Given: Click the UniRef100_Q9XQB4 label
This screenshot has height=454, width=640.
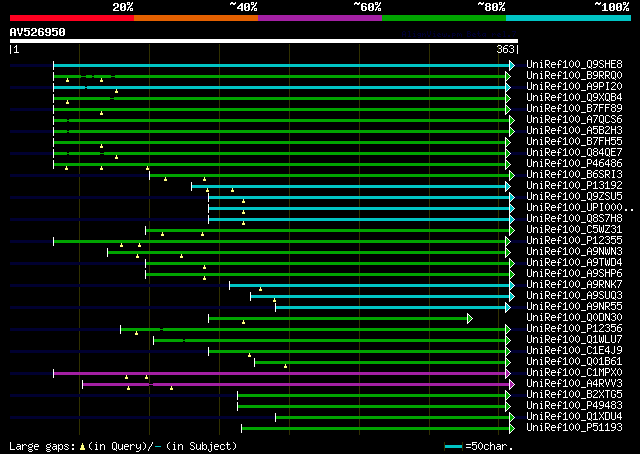Looking at the screenshot, I should [574, 97].
